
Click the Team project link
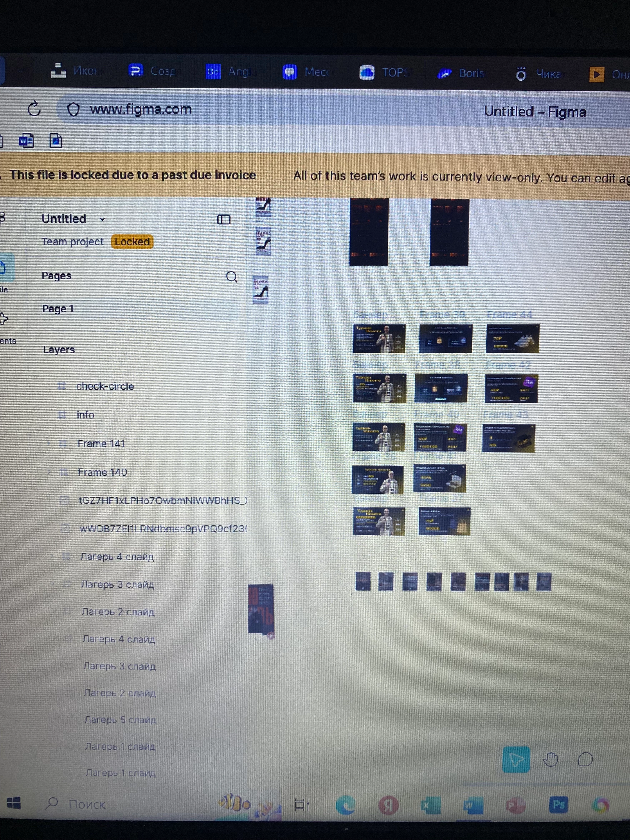[72, 241]
